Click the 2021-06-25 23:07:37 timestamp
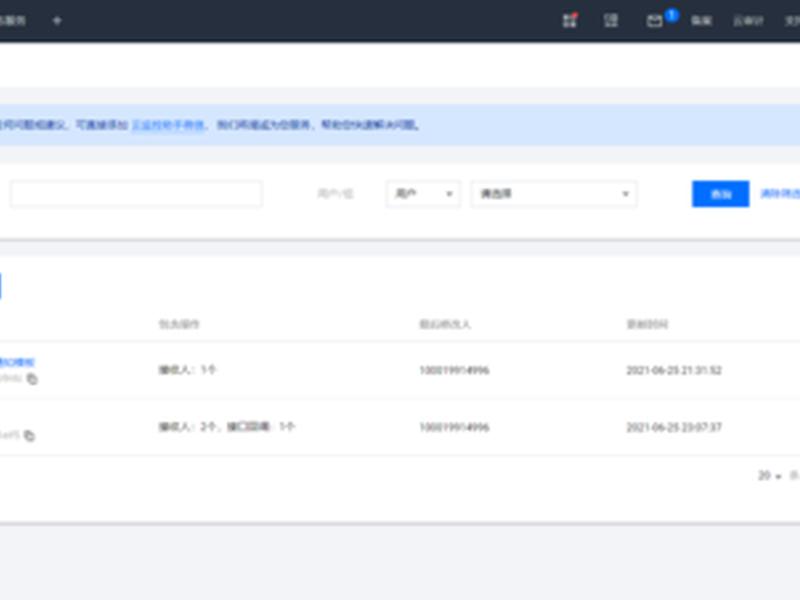This screenshot has width=800, height=600. [674, 427]
